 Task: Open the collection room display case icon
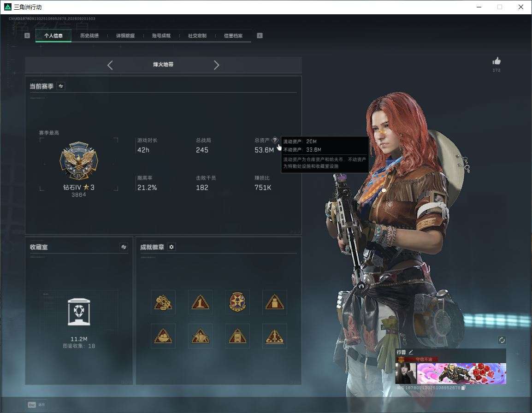click(79, 312)
